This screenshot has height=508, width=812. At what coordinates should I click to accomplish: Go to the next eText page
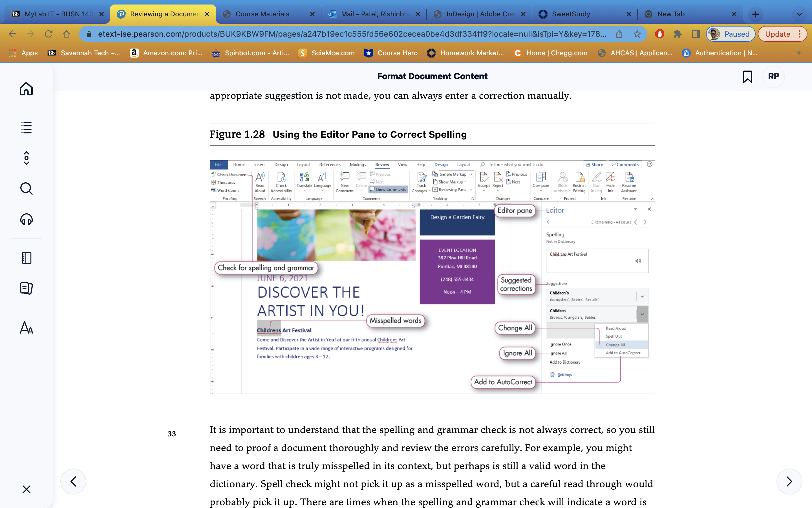[x=789, y=481]
